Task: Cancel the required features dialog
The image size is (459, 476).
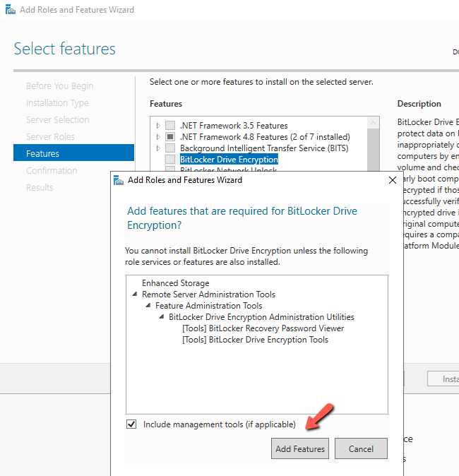Action: 361,448
